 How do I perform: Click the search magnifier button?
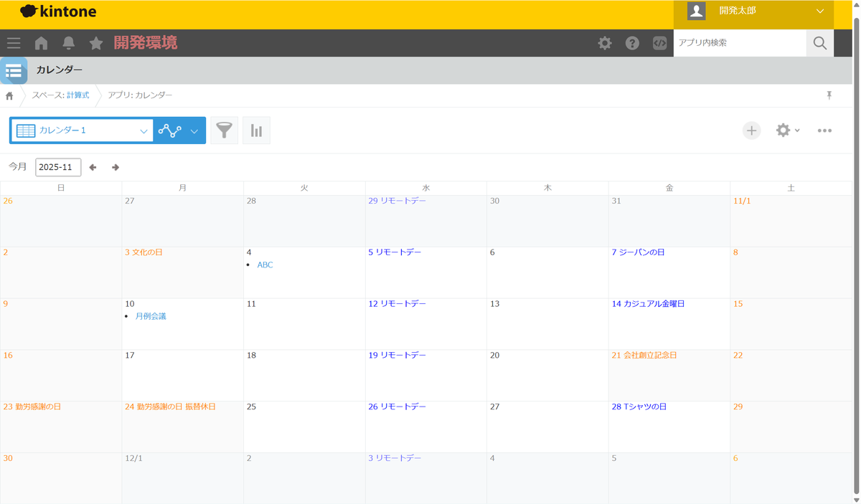point(820,43)
